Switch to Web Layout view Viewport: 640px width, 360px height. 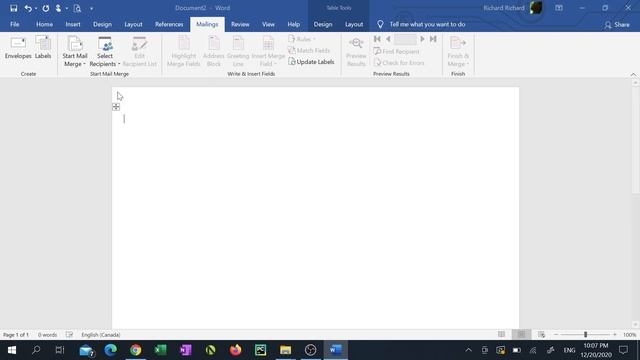(x=542, y=335)
